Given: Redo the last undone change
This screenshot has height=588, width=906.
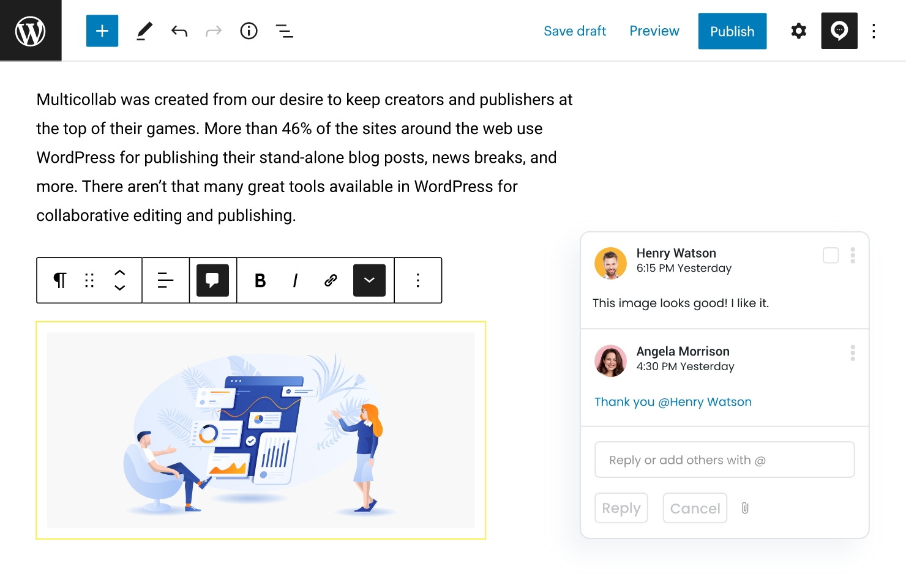Looking at the screenshot, I should 214,31.
